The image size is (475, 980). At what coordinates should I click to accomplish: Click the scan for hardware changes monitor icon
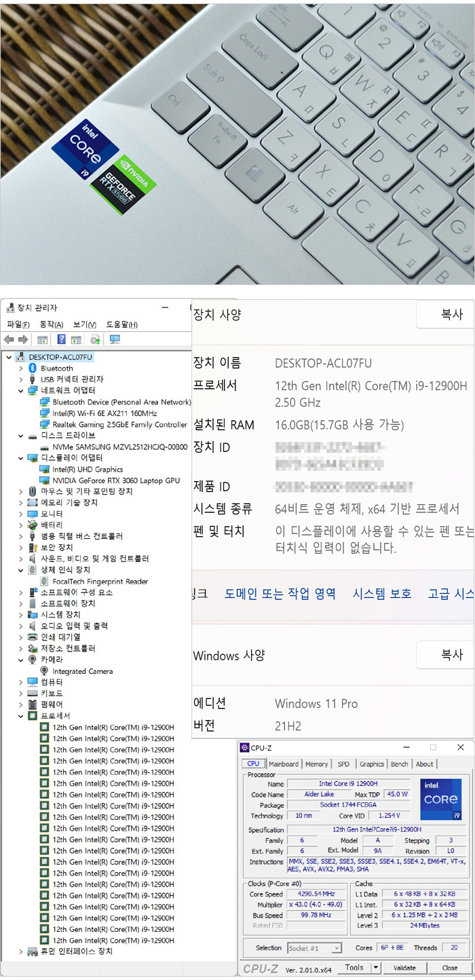115,339
